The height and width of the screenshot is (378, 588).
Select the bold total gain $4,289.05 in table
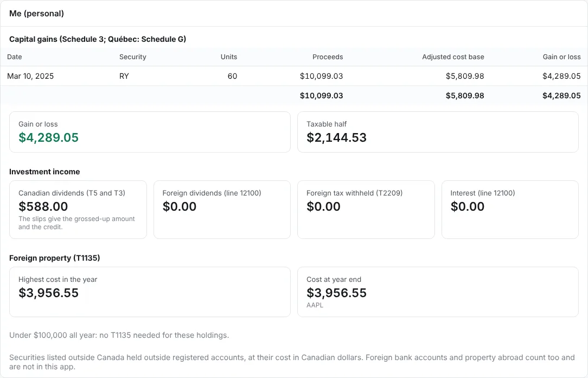click(x=562, y=96)
